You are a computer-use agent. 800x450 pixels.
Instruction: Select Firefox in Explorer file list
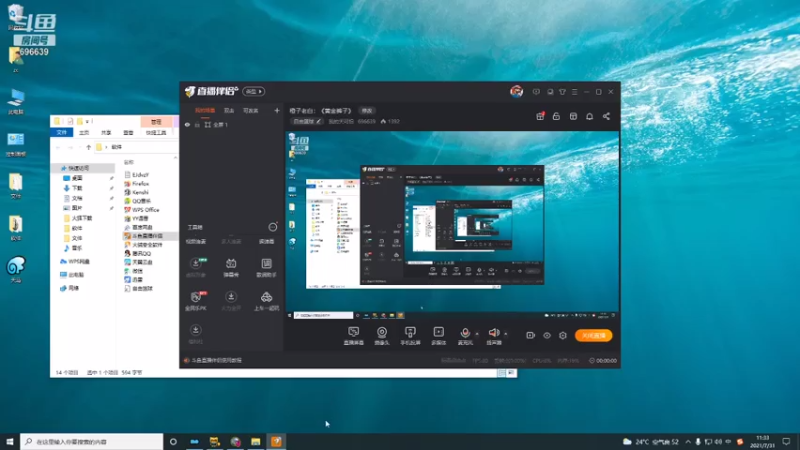click(x=137, y=184)
